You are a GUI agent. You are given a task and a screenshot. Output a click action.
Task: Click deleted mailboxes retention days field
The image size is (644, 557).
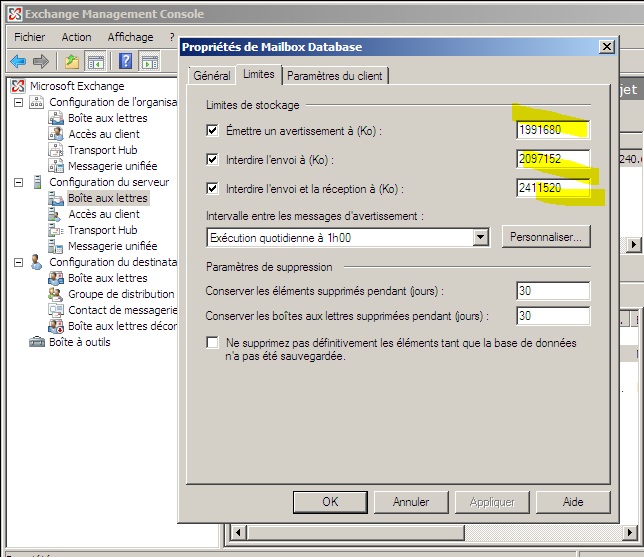tap(553, 316)
